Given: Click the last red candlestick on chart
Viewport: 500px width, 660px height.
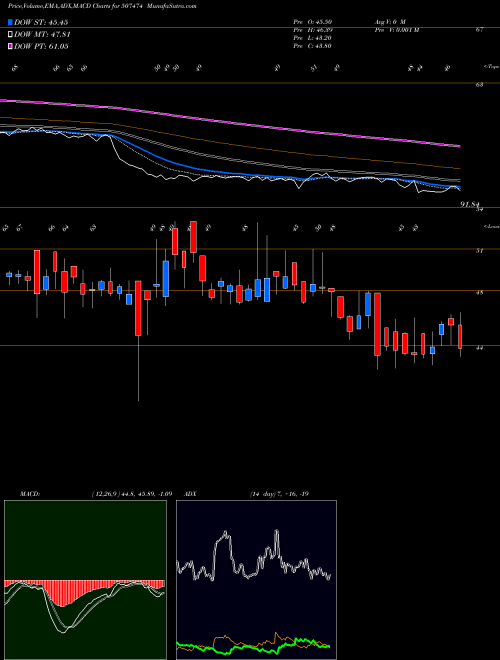Looking at the screenshot, I should [460, 336].
